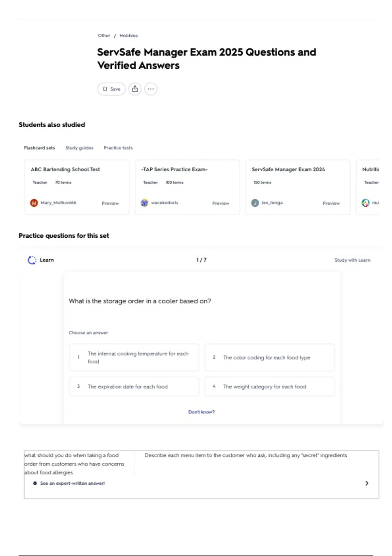
Task: Click the Choose an answer prompt
Action: click(x=88, y=333)
